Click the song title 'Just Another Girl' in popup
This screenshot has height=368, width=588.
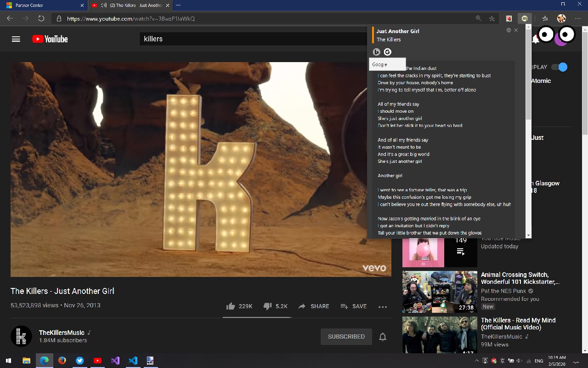398,31
